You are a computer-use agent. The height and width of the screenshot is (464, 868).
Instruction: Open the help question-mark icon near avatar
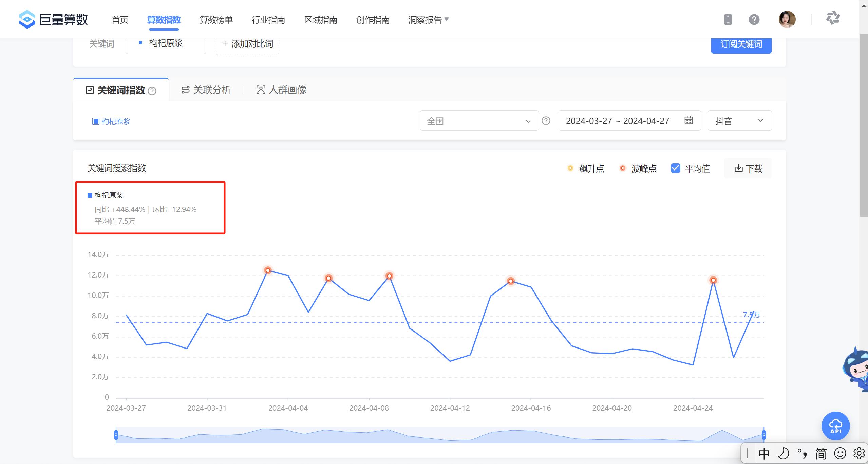click(x=754, y=19)
